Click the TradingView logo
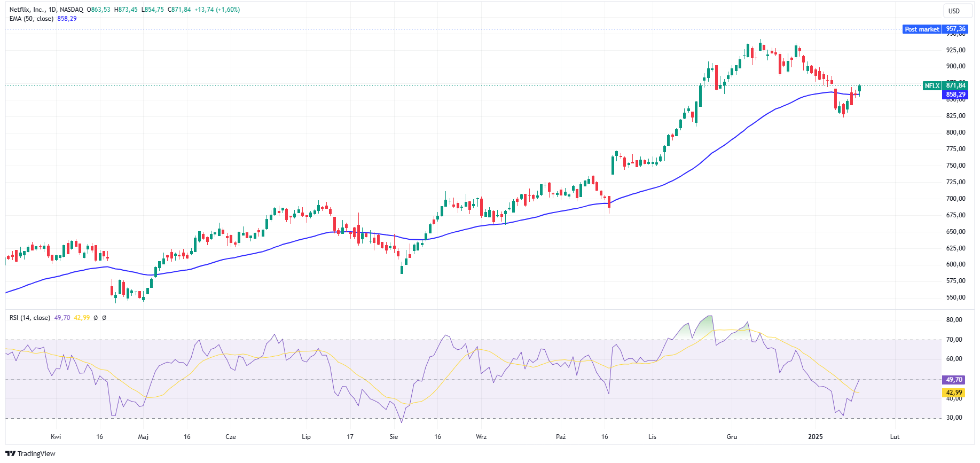The image size is (980, 463). click(x=30, y=453)
